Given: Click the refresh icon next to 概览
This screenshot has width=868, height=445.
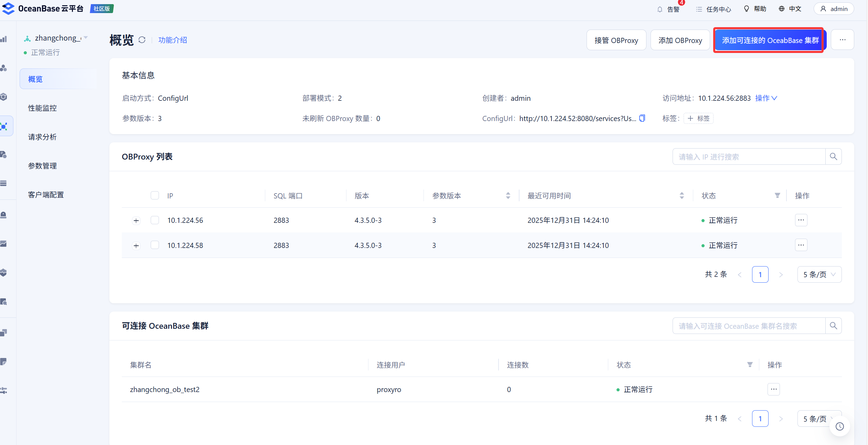Looking at the screenshot, I should [x=142, y=40].
